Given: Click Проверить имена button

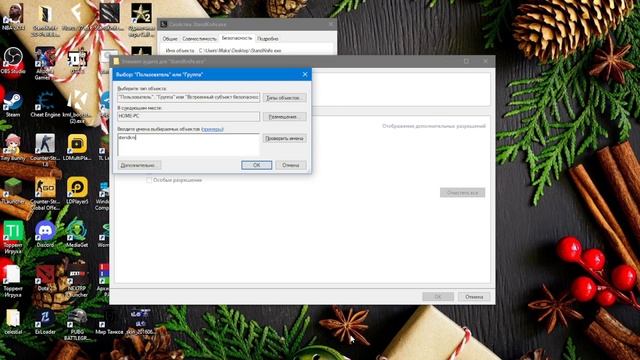Looking at the screenshot, I should [x=284, y=138].
